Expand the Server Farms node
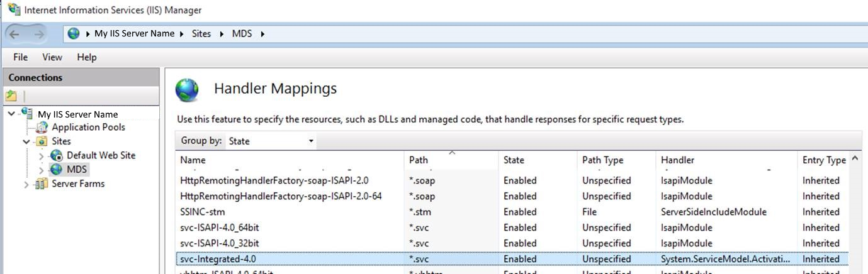The width and height of the screenshot is (868, 274). (26, 184)
